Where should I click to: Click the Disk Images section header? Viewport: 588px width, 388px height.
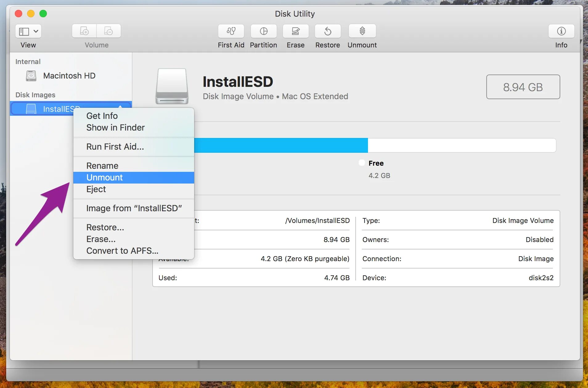[x=35, y=95]
